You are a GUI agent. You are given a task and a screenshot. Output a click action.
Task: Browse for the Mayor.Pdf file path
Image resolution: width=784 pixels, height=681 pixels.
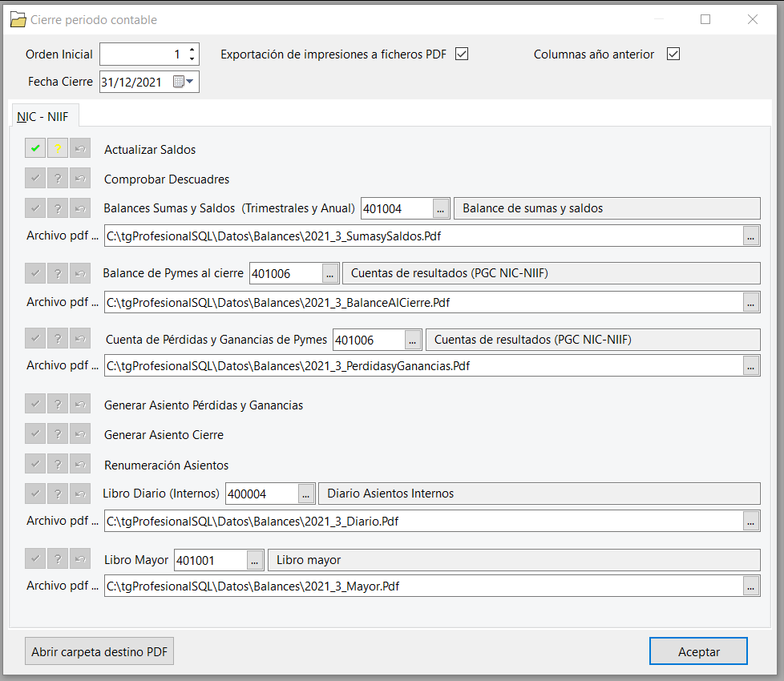tap(750, 586)
